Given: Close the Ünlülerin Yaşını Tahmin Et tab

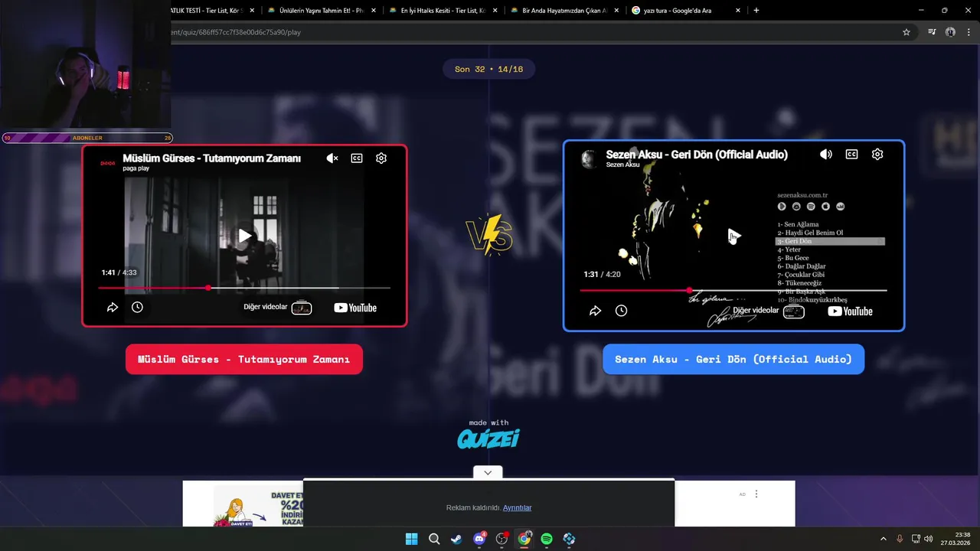Looking at the screenshot, I should pyautogui.click(x=374, y=11).
